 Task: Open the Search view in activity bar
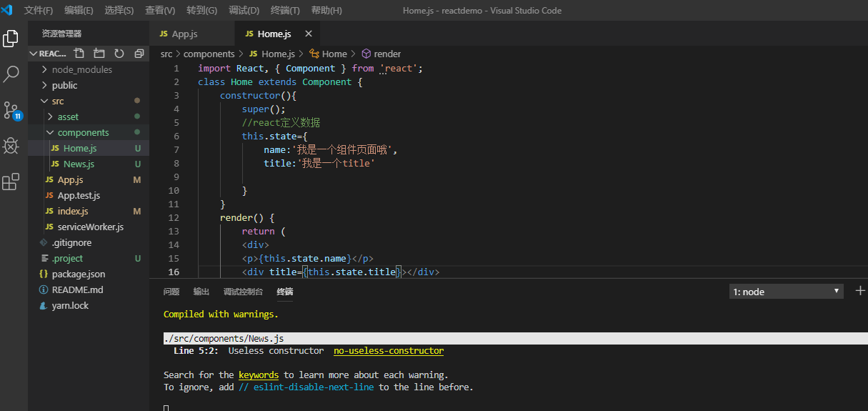click(11, 74)
